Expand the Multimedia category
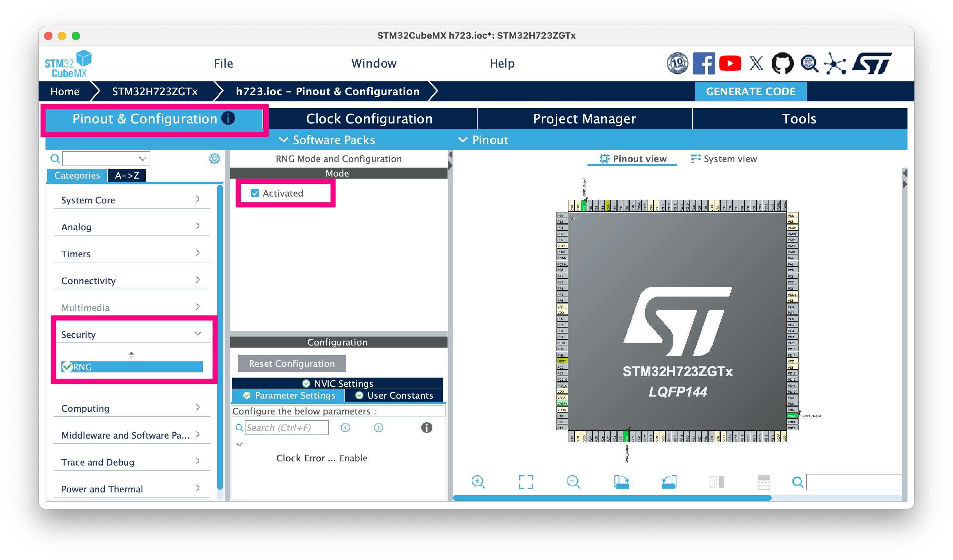 point(132,307)
